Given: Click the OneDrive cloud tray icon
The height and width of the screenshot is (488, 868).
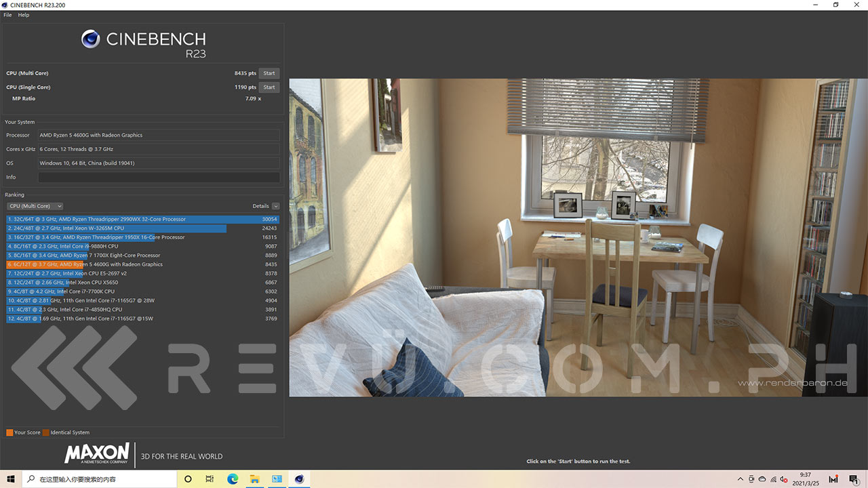Looking at the screenshot, I should tap(762, 479).
